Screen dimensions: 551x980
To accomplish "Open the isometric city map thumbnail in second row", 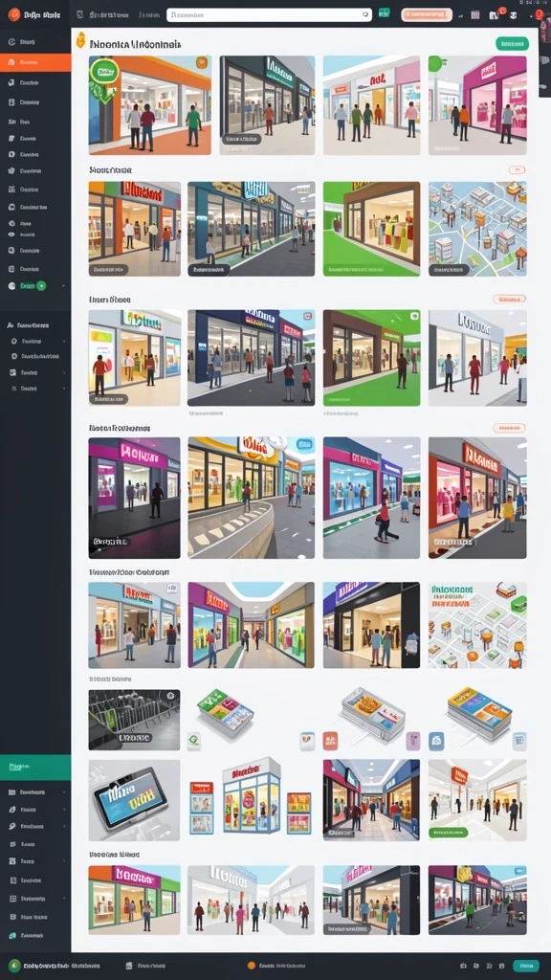I will pos(477,229).
